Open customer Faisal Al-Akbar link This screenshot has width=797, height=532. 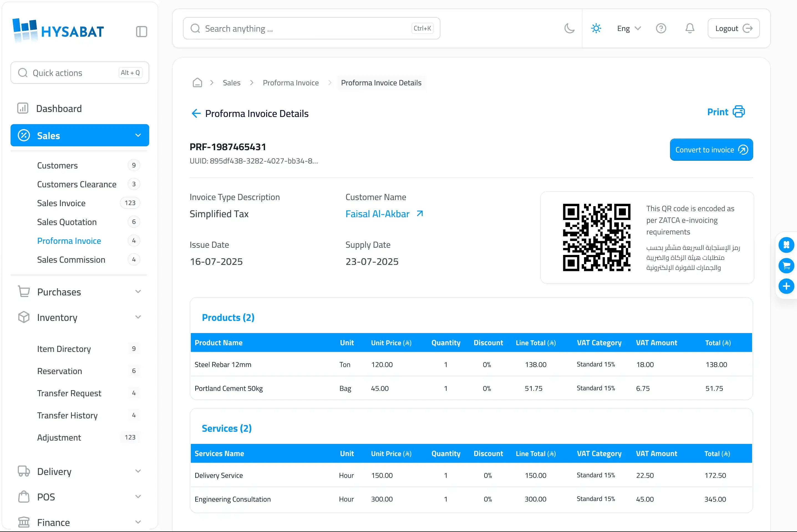[x=384, y=214]
